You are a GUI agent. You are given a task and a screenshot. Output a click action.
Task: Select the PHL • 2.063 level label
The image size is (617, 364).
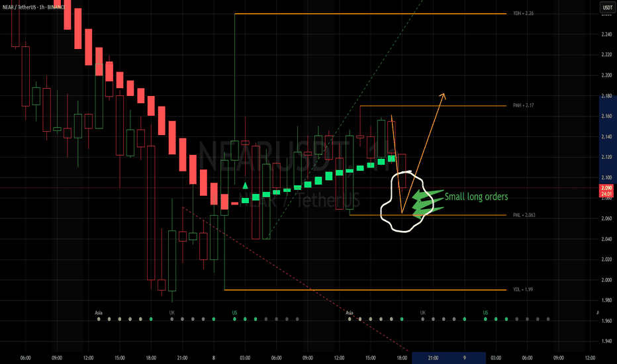tap(524, 215)
